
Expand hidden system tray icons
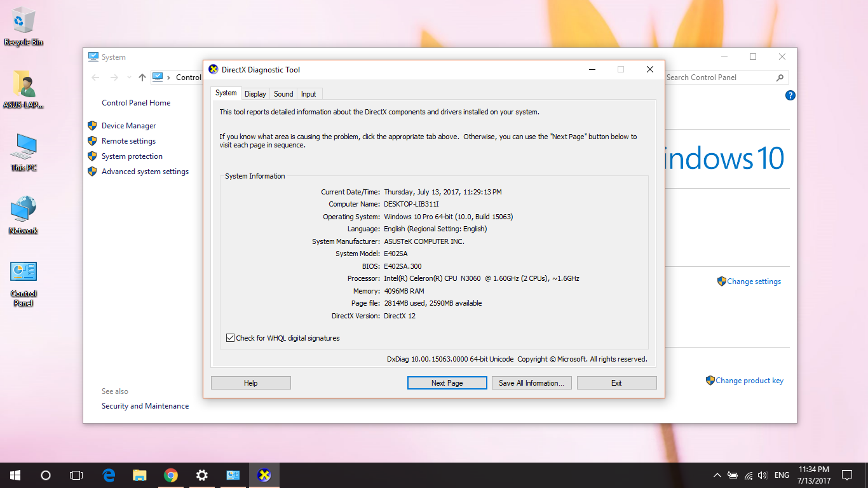[717, 475]
